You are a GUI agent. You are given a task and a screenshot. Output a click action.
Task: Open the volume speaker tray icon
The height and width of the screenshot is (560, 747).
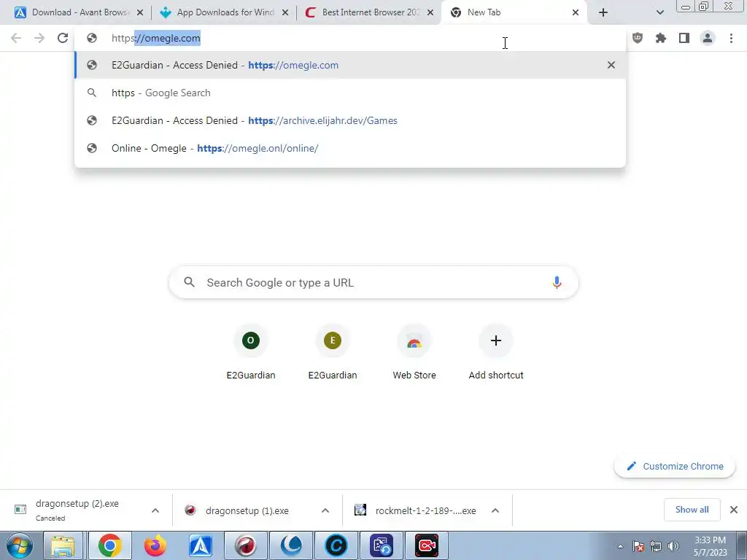673,546
